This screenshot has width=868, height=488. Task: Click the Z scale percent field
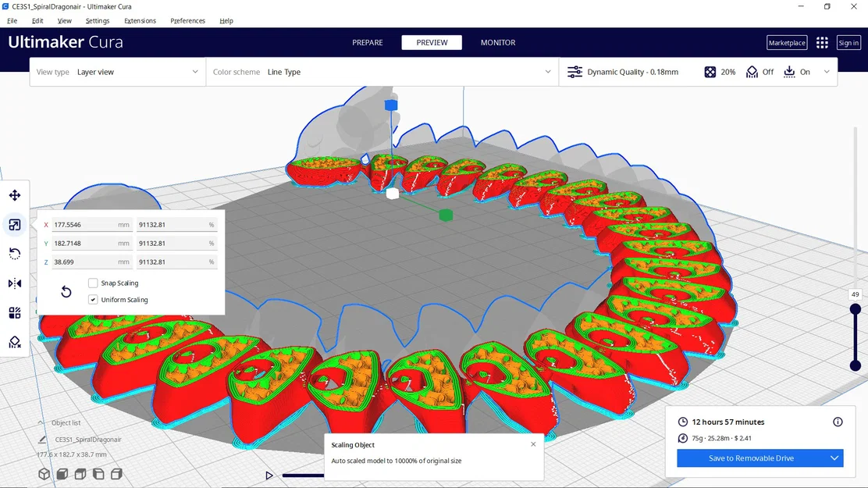point(176,262)
